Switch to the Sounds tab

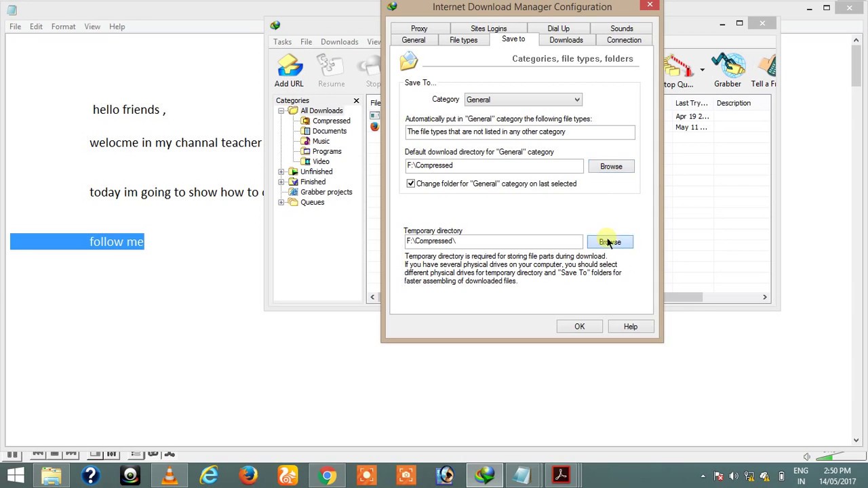(621, 28)
